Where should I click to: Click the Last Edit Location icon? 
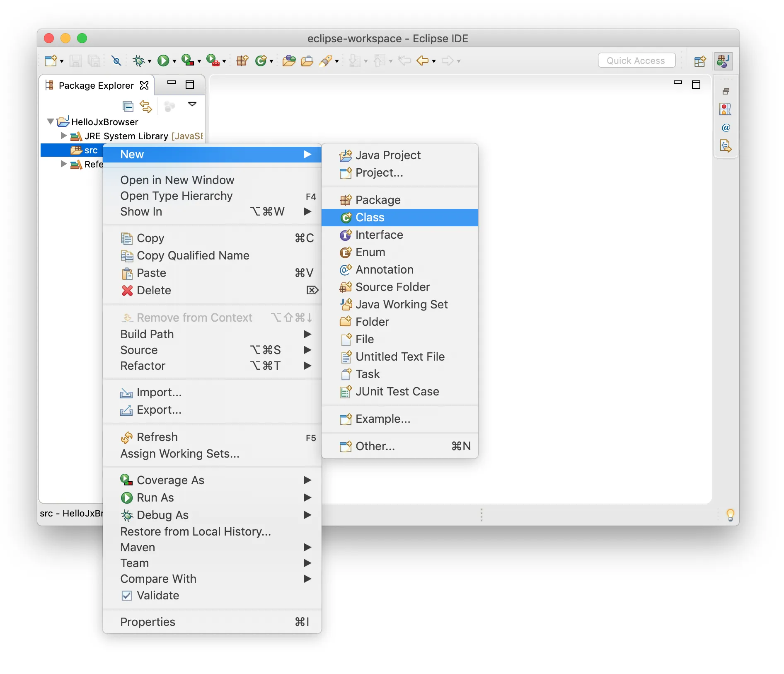coord(404,61)
